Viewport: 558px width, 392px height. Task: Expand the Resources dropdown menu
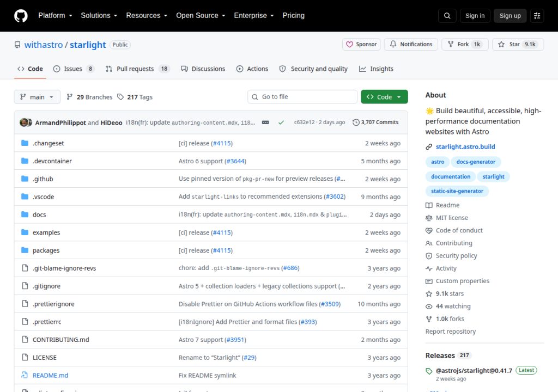147,16
